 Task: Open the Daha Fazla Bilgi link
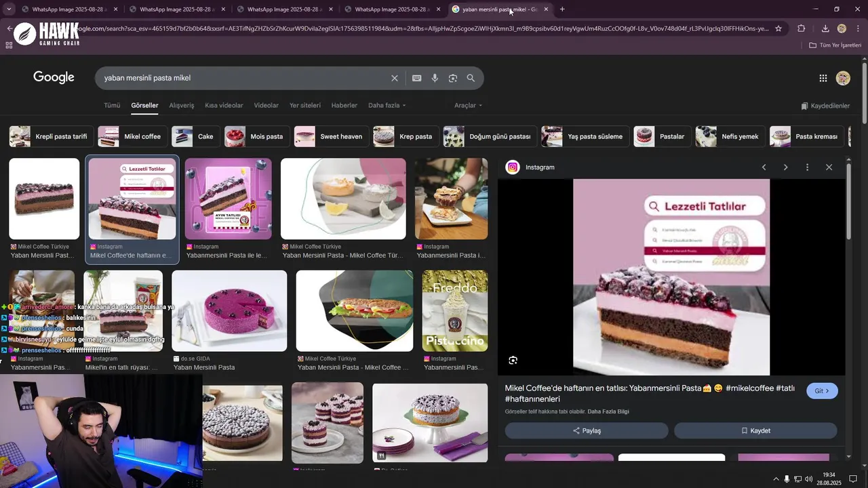click(609, 411)
